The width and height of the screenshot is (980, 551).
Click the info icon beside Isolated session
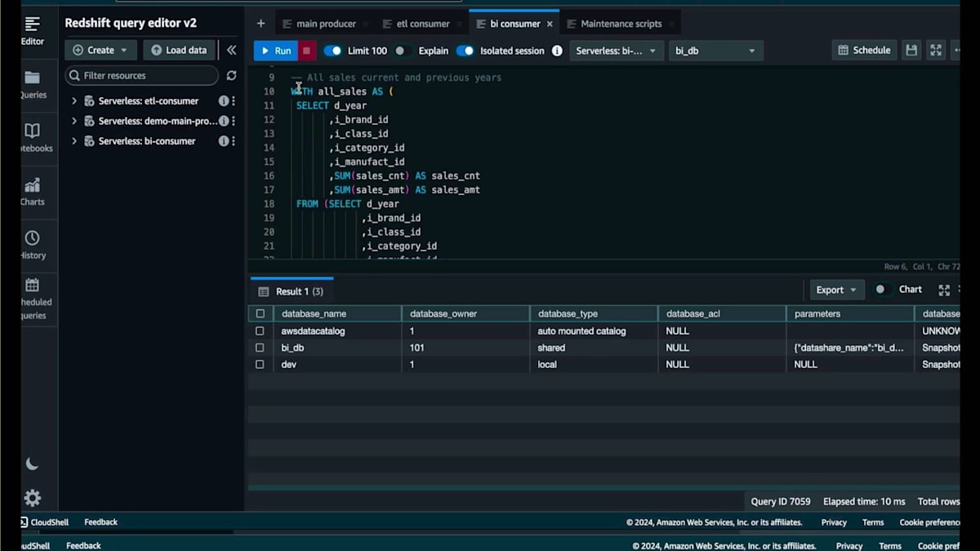click(557, 51)
